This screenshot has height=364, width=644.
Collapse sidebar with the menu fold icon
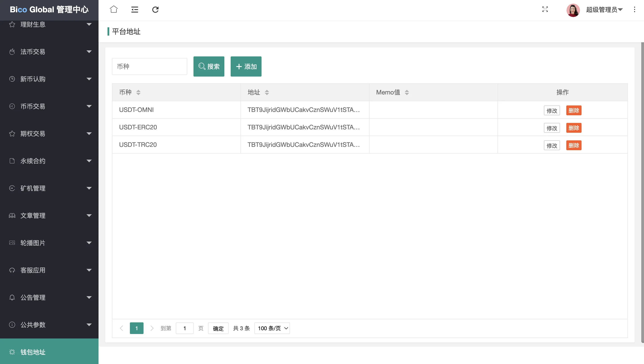coord(135,9)
